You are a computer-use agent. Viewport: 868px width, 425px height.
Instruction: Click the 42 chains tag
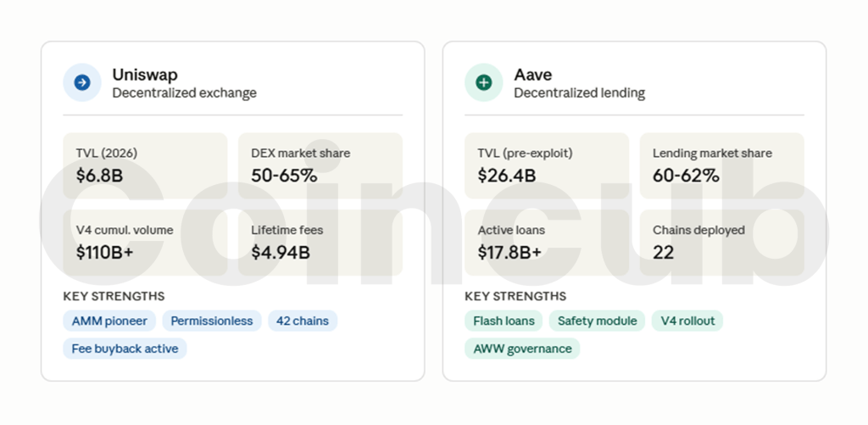pos(303,321)
